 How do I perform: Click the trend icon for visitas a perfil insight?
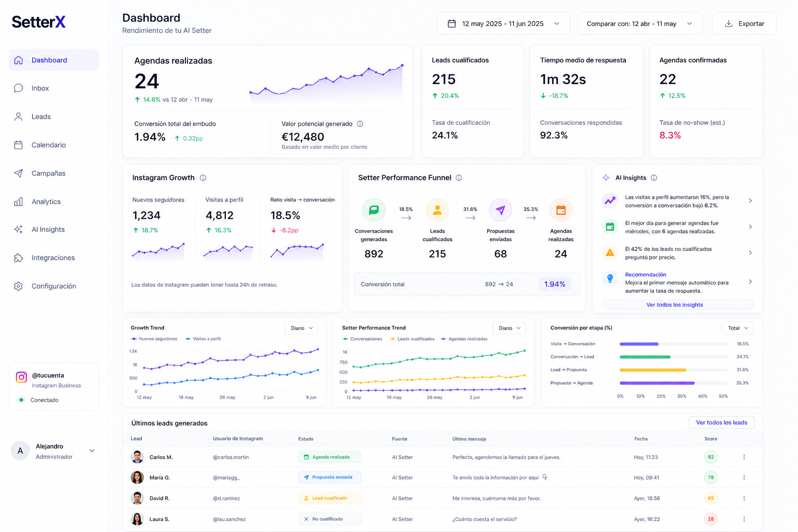(x=610, y=201)
